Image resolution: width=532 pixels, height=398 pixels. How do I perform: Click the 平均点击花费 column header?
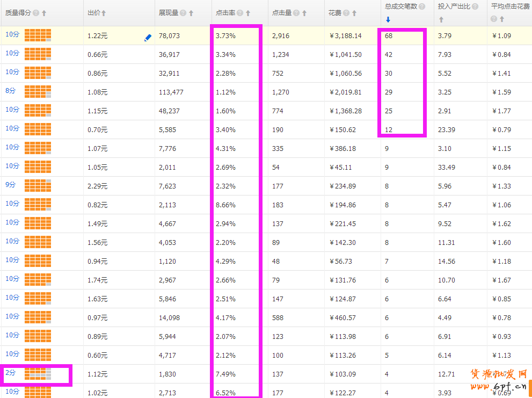[x=509, y=6]
